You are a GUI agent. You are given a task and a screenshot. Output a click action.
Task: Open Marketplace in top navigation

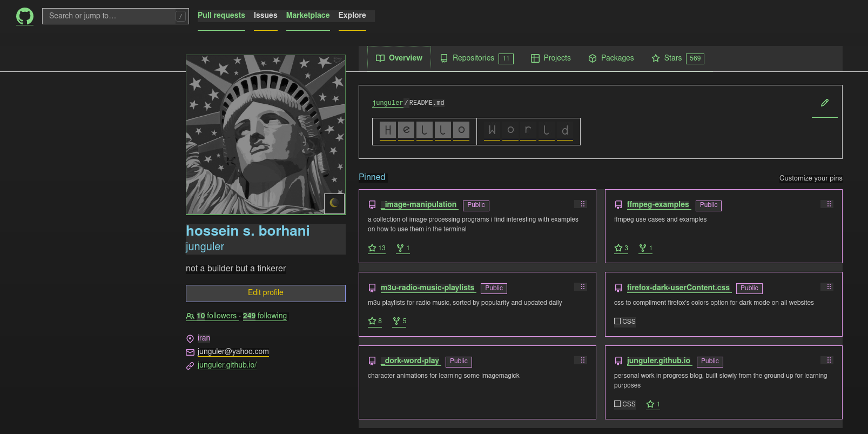[308, 15]
